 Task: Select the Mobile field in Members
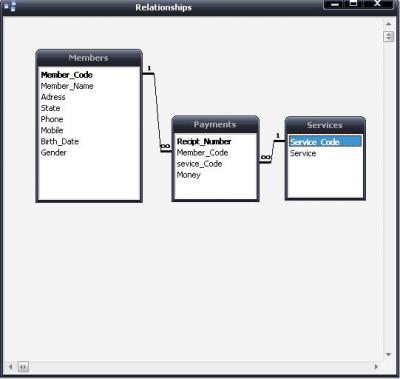[52, 130]
